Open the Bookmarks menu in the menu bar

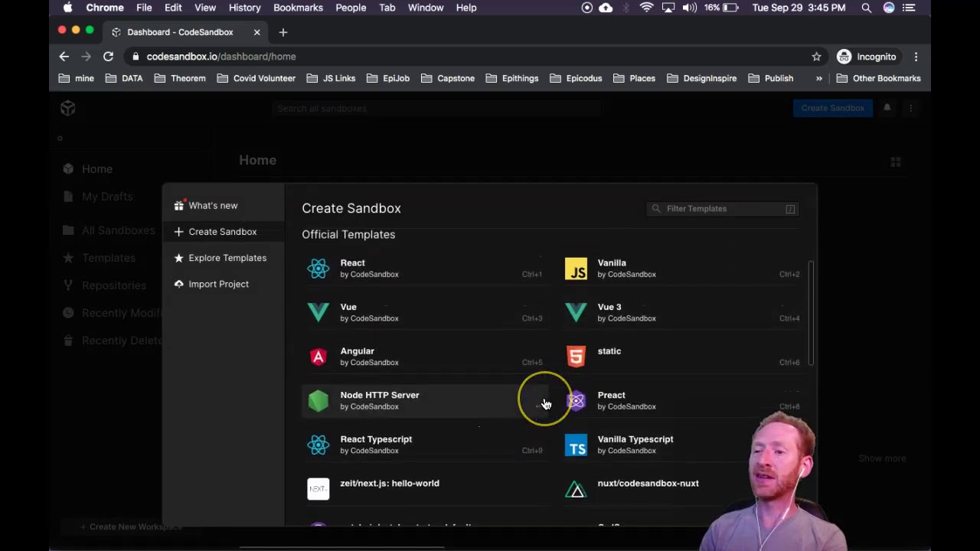[x=298, y=8]
